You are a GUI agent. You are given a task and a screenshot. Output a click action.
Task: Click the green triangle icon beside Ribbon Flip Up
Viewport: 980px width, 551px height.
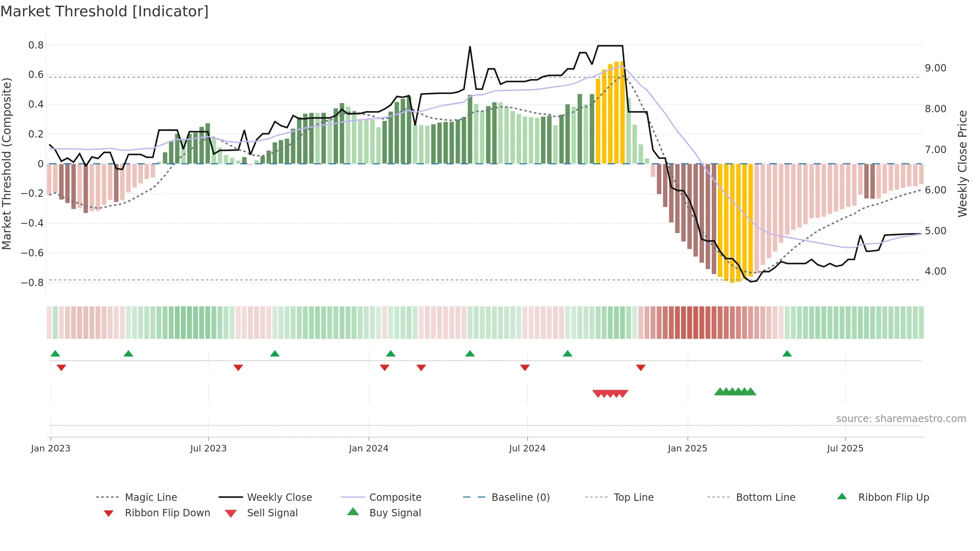pos(842,496)
